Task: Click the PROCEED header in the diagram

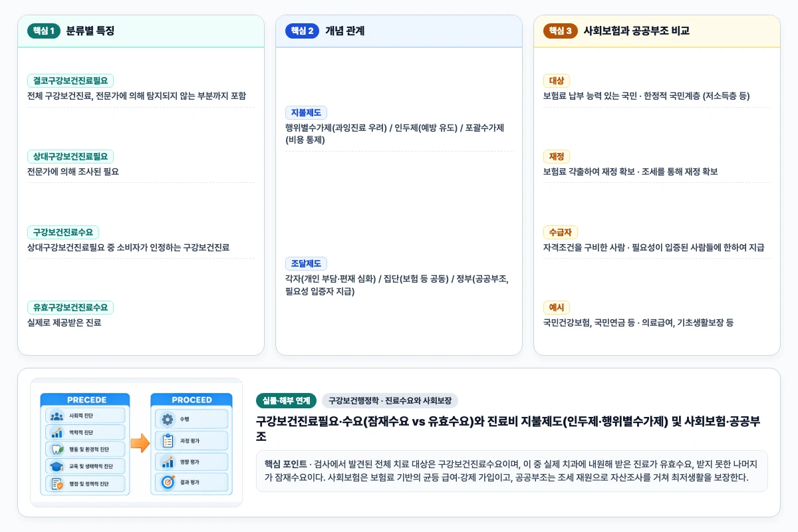Action: 192,400
